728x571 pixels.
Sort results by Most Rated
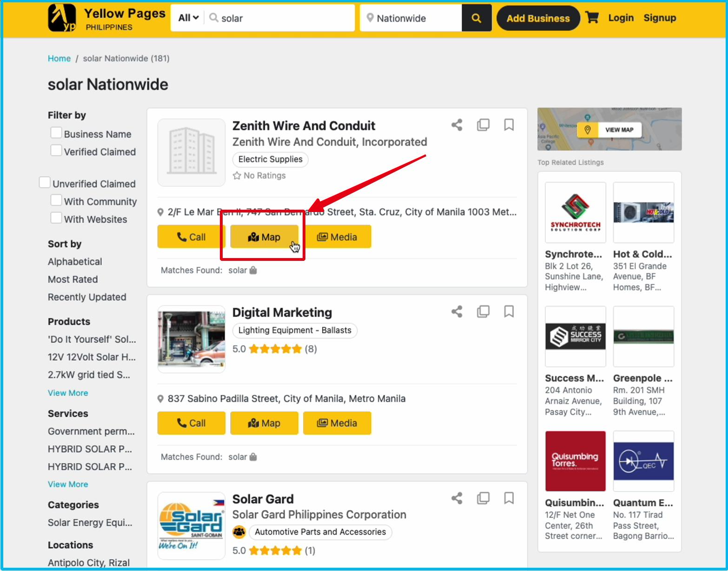click(x=73, y=279)
